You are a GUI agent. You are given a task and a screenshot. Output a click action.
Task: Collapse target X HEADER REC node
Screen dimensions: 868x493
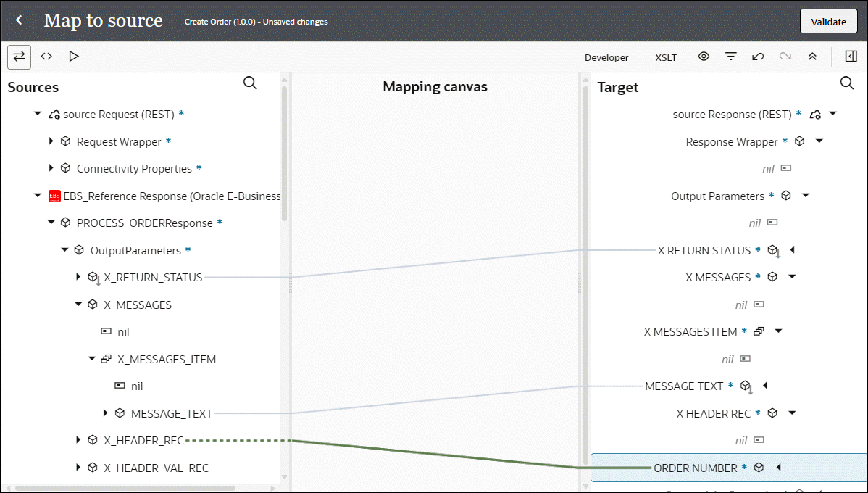click(792, 413)
